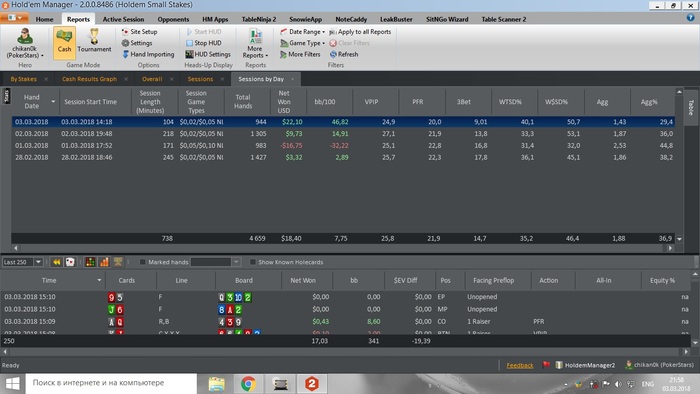Open the Game Type filter dropdown
Viewport: 700px width, 394px height.
pos(302,43)
